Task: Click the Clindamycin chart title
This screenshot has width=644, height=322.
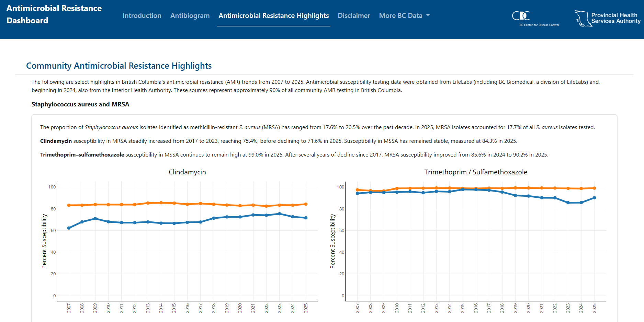Action: pos(187,172)
